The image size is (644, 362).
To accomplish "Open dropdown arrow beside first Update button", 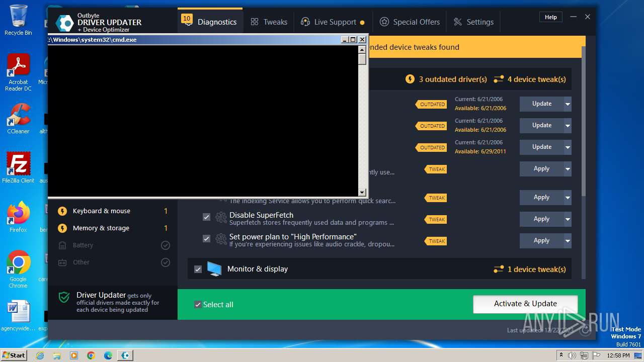I will coord(568,104).
